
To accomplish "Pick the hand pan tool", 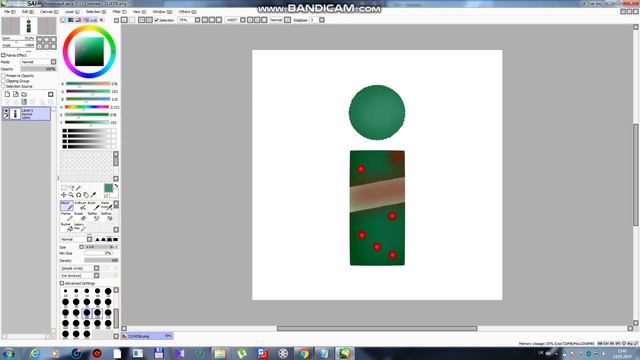I will click(86, 195).
